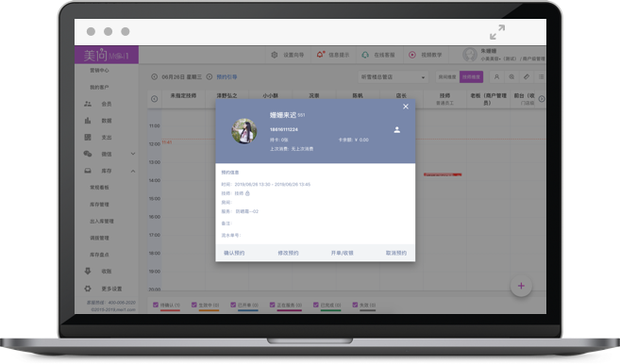620x364 pixels.
Task: Click the magnifier search icon in calendar toolbar
Action: coord(511,76)
